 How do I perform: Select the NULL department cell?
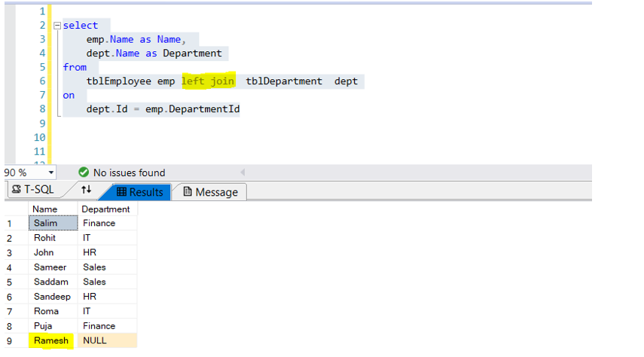[107, 340]
